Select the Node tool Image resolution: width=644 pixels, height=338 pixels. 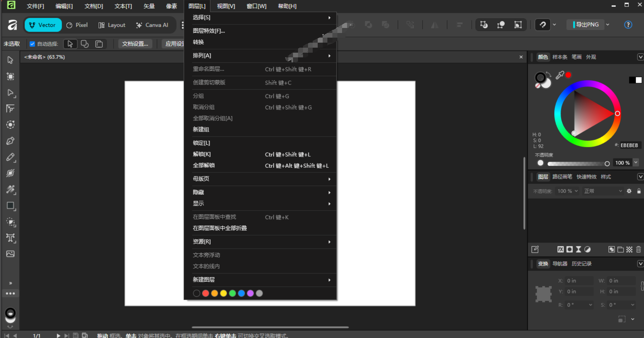click(10, 93)
